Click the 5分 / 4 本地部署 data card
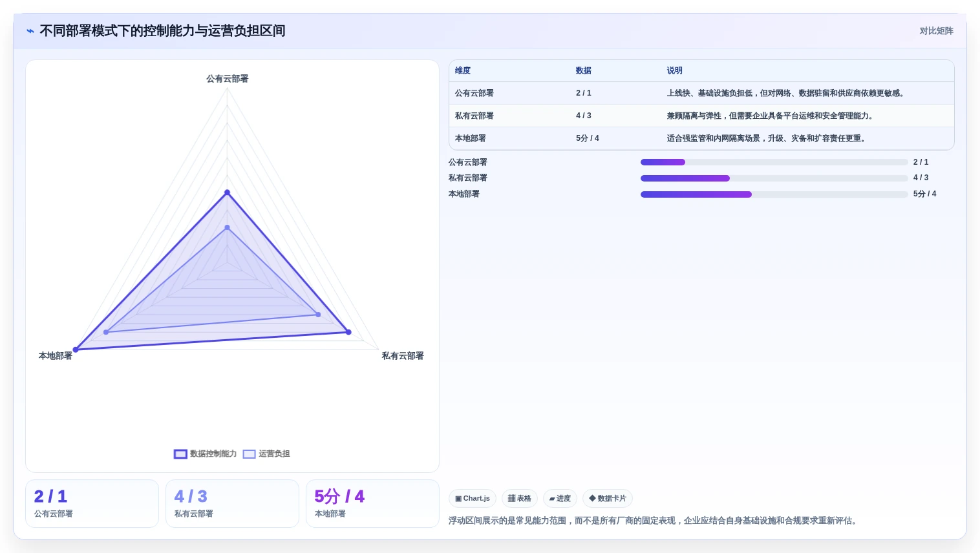This screenshot has height=553, width=980. (x=372, y=503)
